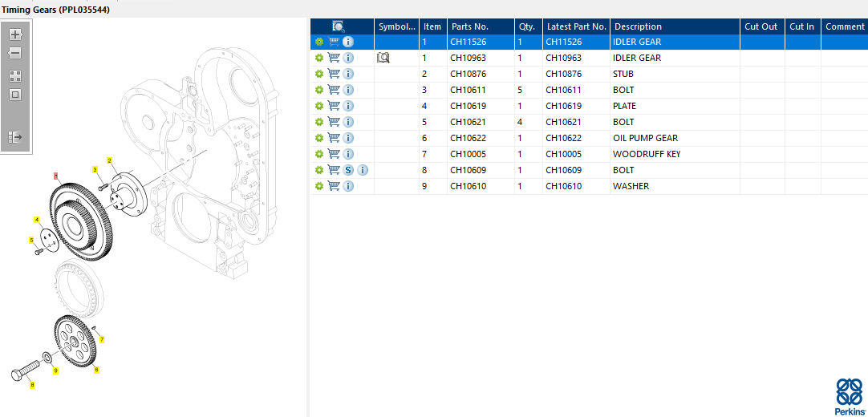Select the CH10619 PLATE row

click(624, 106)
